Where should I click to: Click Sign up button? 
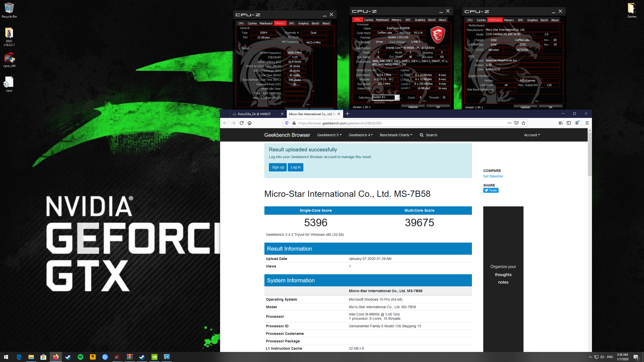278,167
